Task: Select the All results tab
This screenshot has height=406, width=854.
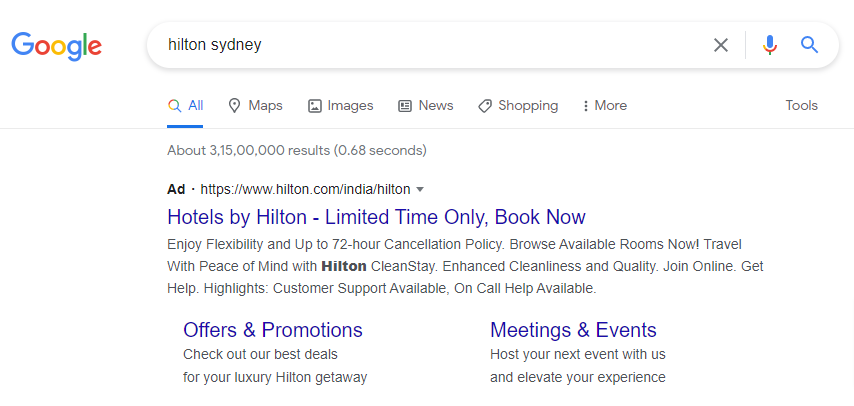Action: pyautogui.click(x=185, y=106)
